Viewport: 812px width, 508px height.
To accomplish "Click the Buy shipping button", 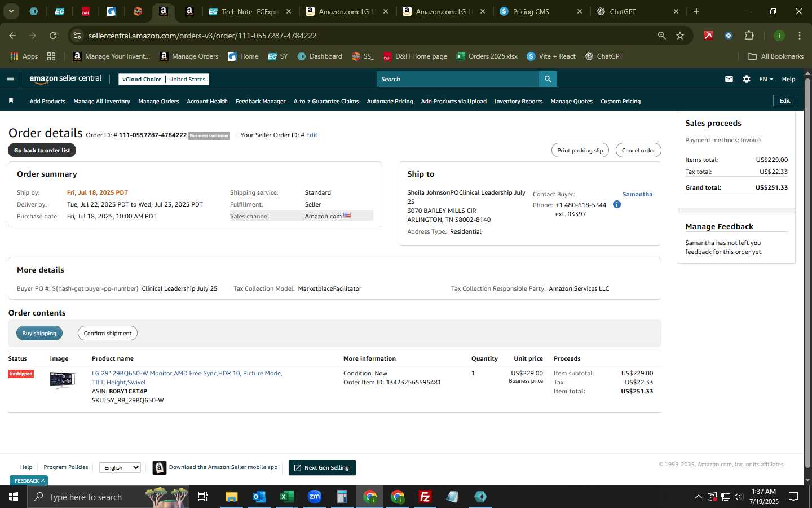I will 39,333.
